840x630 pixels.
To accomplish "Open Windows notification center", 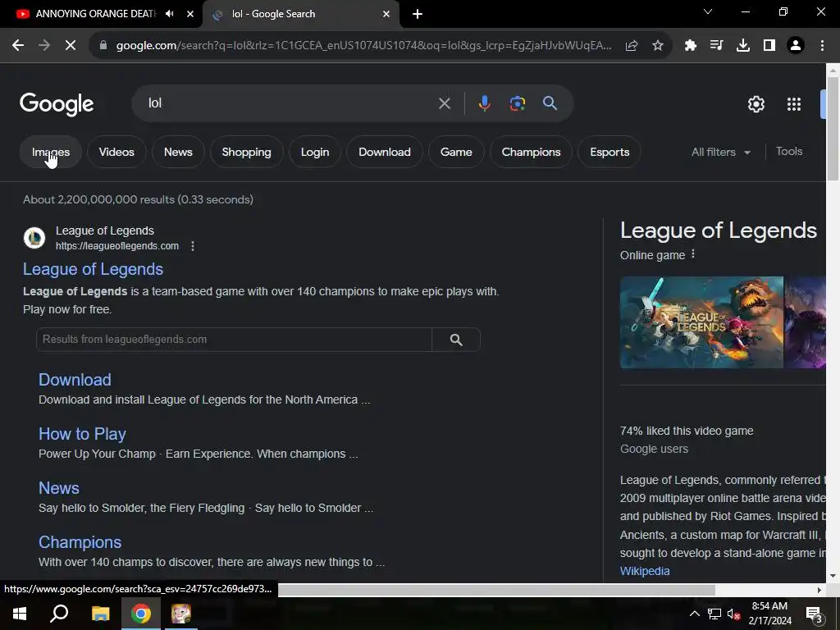I will click(815, 614).
